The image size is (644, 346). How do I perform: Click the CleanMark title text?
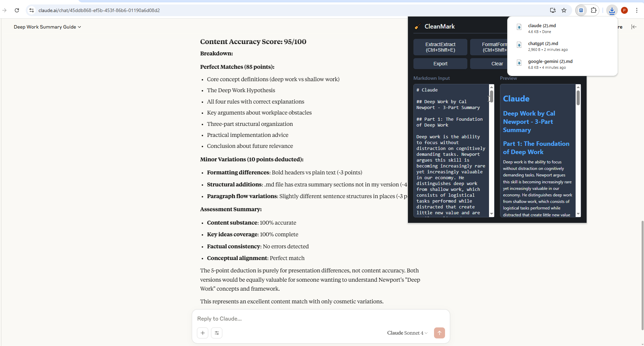[x=440, y=26]
